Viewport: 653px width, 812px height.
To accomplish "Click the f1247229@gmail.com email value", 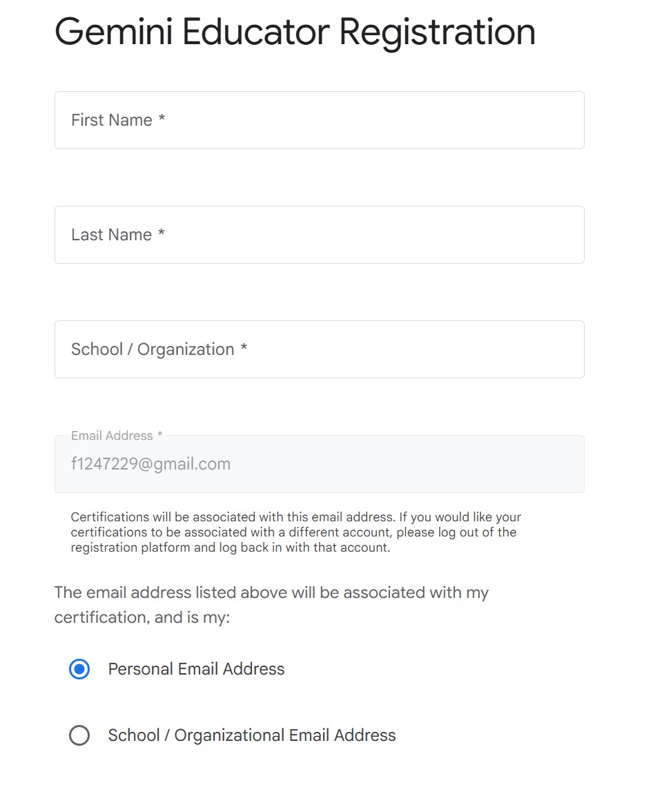I will tap(150, 464).
